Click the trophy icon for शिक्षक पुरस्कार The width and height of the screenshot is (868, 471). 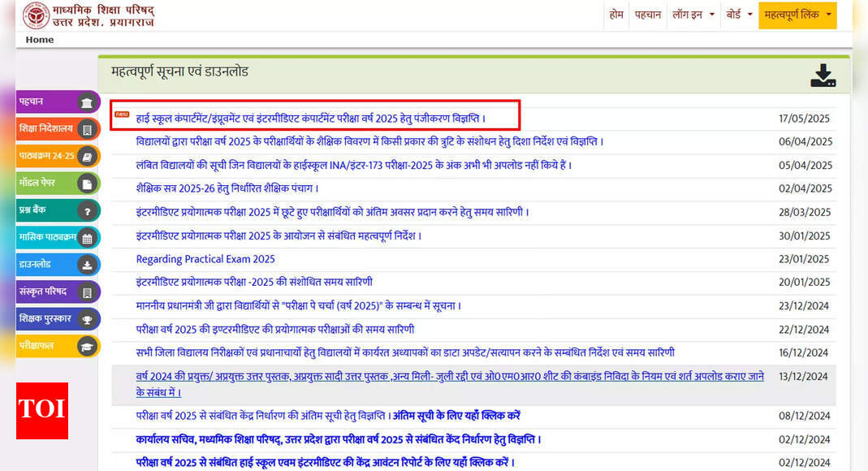tap(87, 319)
